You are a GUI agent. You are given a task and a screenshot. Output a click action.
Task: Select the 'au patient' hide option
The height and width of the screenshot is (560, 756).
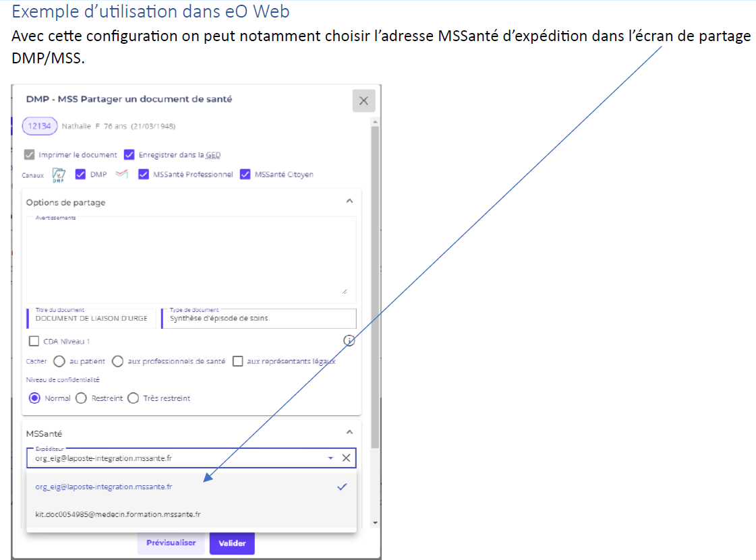[x=59, y=361]
